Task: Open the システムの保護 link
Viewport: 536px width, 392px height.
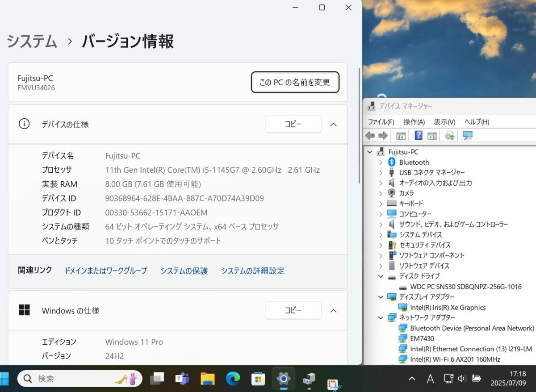Action: click(x=184, y=271)
